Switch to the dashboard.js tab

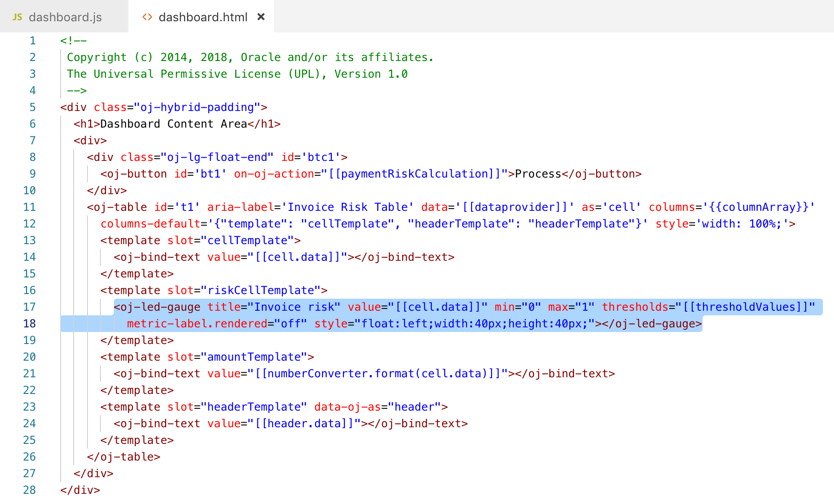64,17
